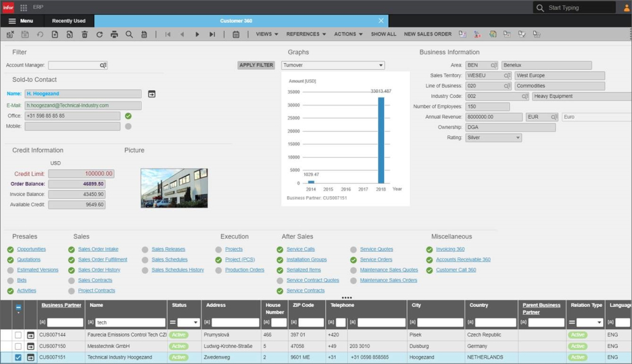Open Account Manager lookup icon

coord(103,65)
